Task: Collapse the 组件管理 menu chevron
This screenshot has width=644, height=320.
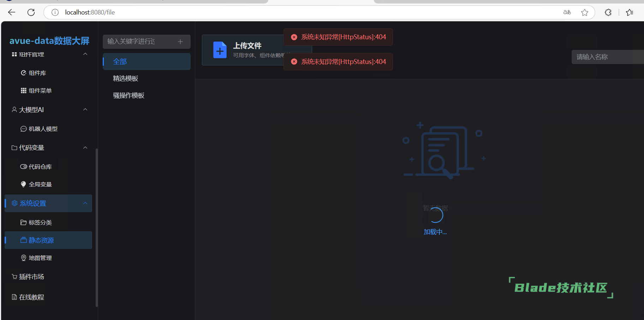Action: click(x=85, y=54)
